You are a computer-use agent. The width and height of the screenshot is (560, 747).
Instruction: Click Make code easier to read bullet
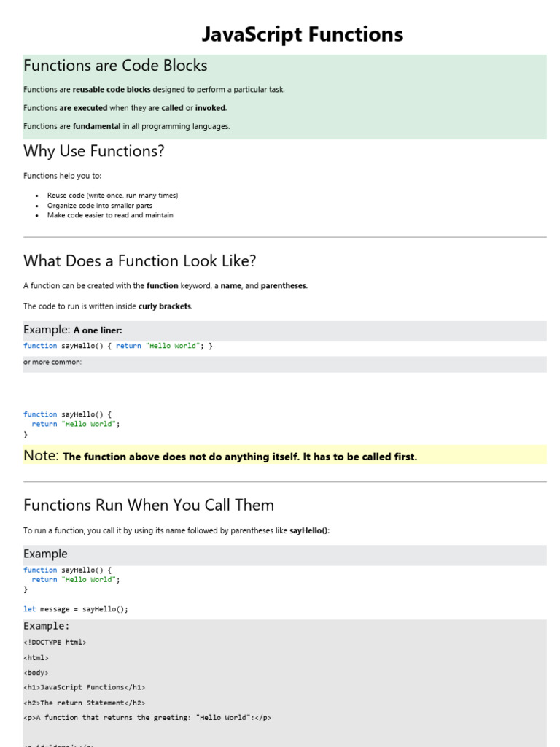pyautogui.click(x=110, y=215)
